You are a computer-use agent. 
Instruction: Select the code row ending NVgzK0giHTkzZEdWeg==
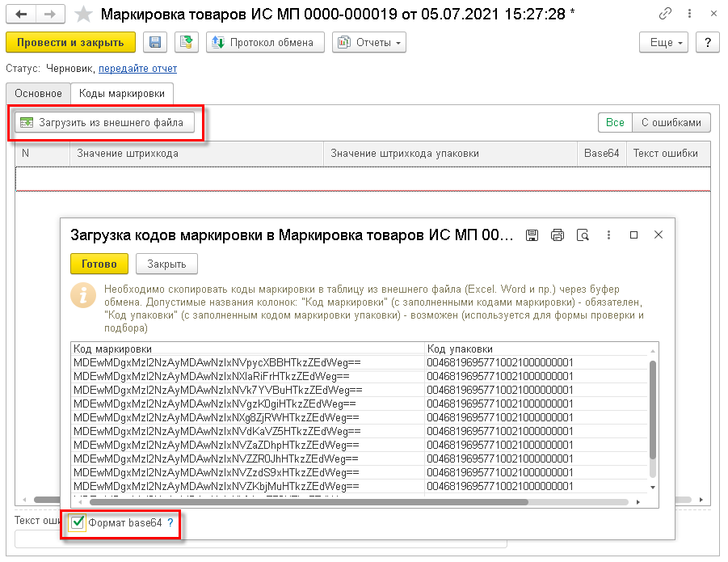point(248,404)
